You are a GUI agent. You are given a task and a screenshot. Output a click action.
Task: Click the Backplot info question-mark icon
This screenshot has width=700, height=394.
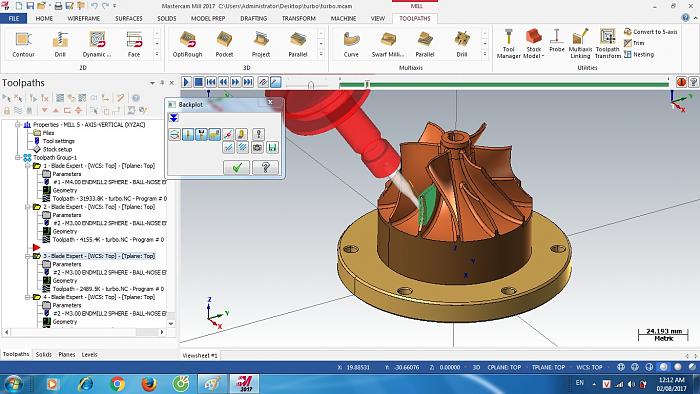pyautogui.click(x=258, y=134)
